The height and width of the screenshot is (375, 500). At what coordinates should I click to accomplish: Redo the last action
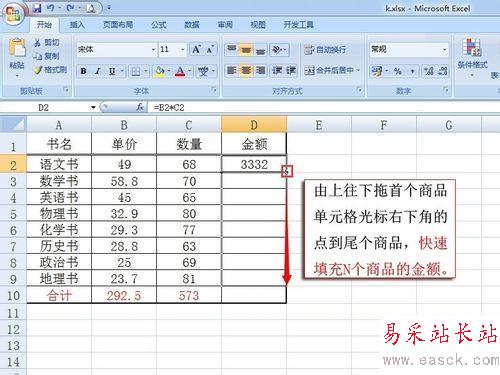(70, 8)
